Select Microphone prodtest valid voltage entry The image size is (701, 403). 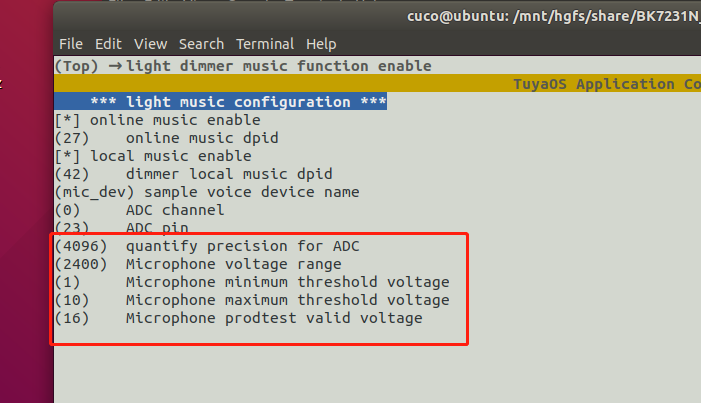[x=239, y=318]
